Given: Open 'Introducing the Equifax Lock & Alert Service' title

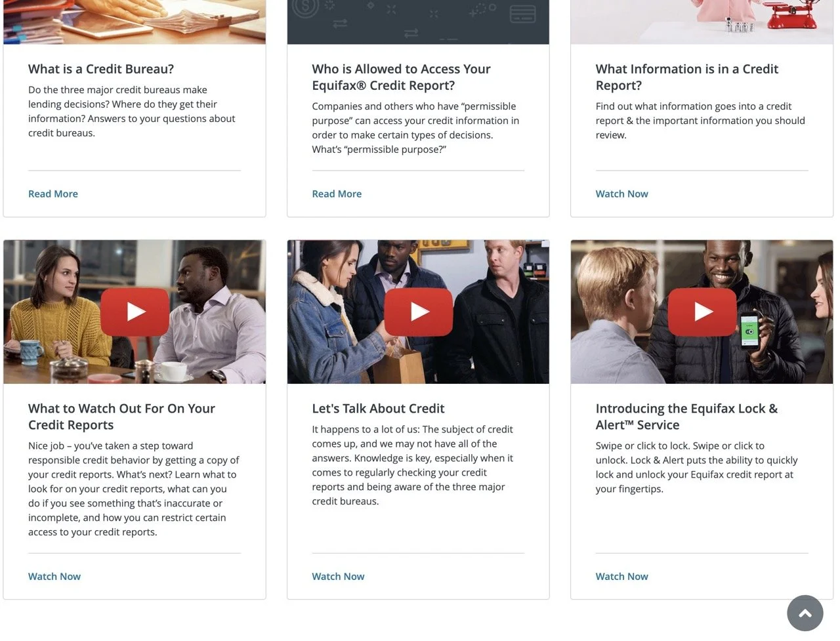Looking at the screenshot, I should tap(686, 417).
